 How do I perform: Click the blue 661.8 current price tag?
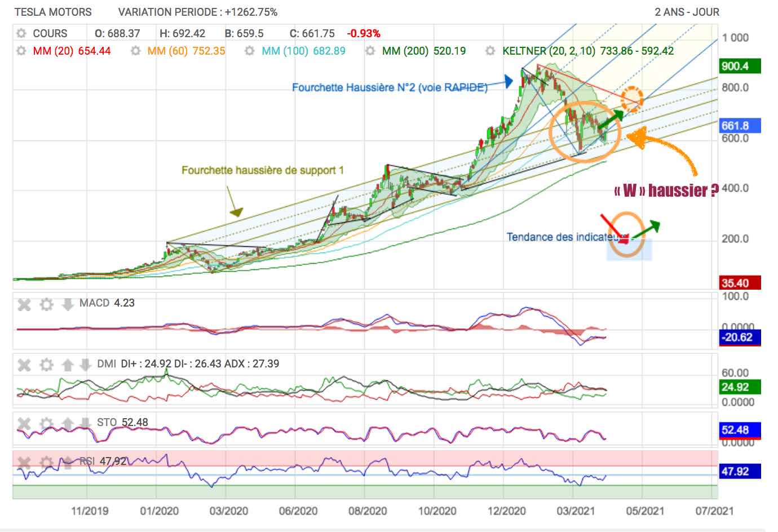740,126
